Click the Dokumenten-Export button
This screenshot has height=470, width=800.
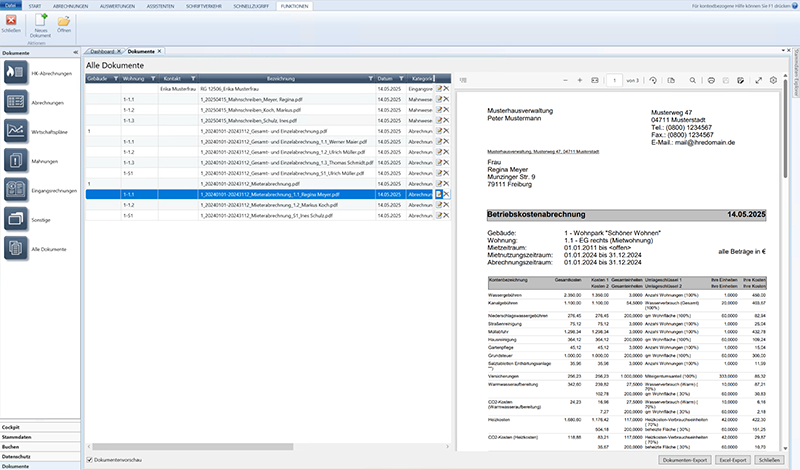point(685,460)
